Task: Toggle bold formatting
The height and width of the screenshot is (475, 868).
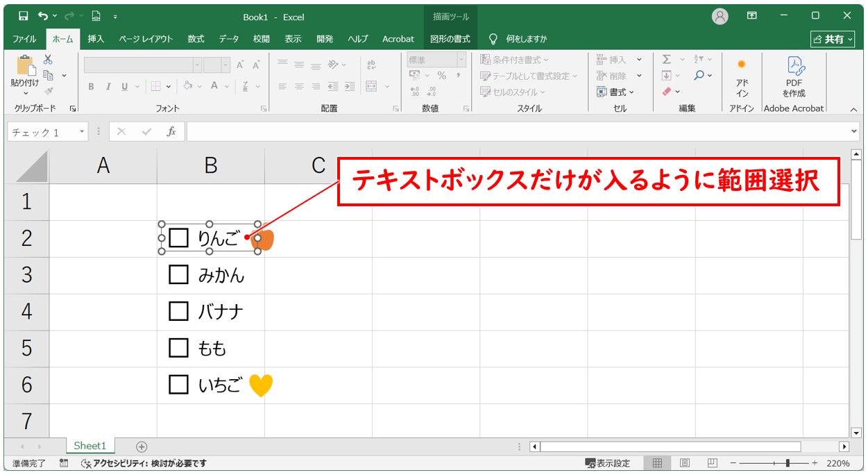Action: [91, 87]
